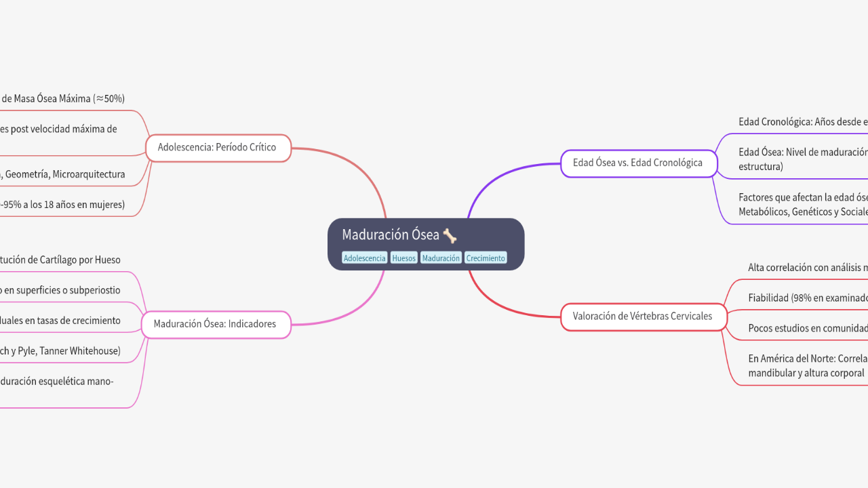Select the Maduración Ósea: Indicadores node
Screen dimensions: 868x488
click(x=216, y=324)
